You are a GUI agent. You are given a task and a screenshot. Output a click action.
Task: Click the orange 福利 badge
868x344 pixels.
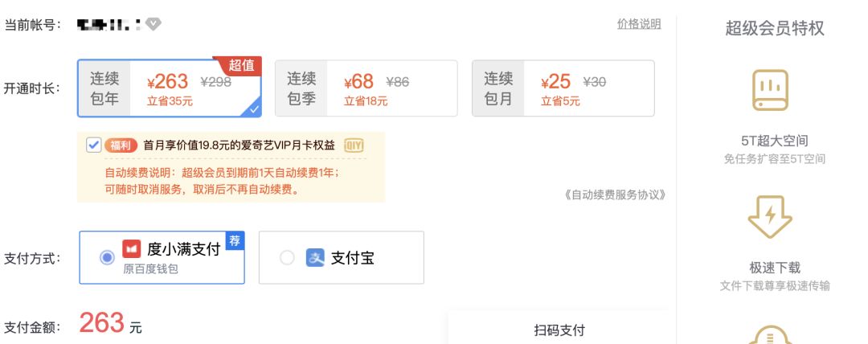tap(121, 145)
